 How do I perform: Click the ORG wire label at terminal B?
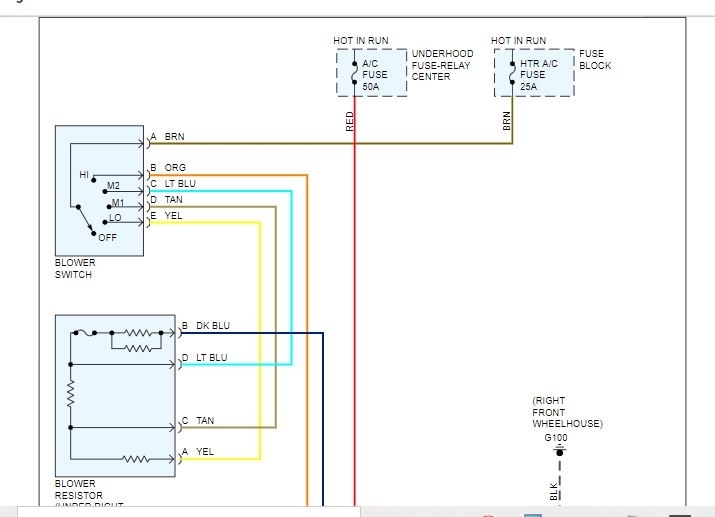tap(175, 168)
